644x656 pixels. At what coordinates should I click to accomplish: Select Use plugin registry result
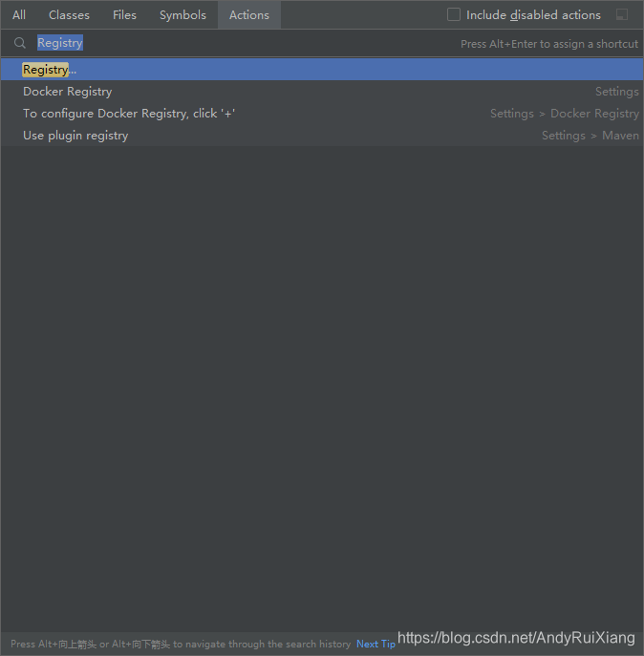322,136
